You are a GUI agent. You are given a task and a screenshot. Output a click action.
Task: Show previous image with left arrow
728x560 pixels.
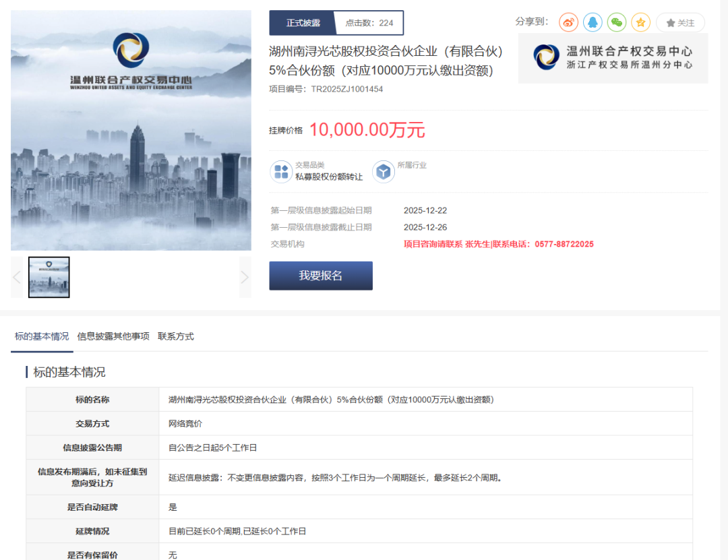click(17, 277)
